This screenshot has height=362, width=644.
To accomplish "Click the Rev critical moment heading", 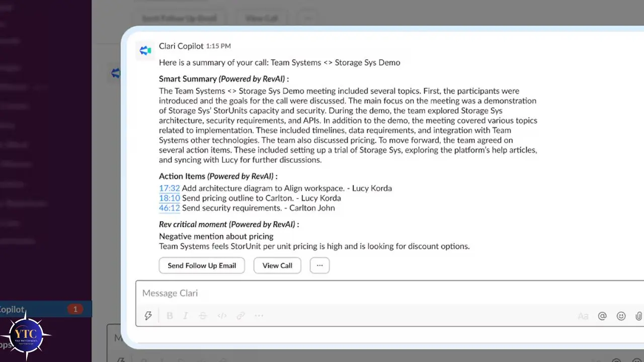I will point(229,224).
